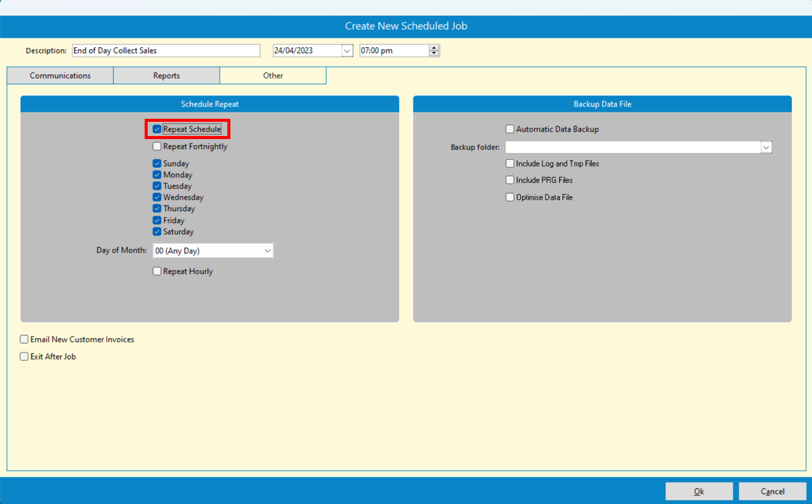Toggle Email New Customer Invoices
The height and width of the screenshot is (504, 812).
[24, 340]
